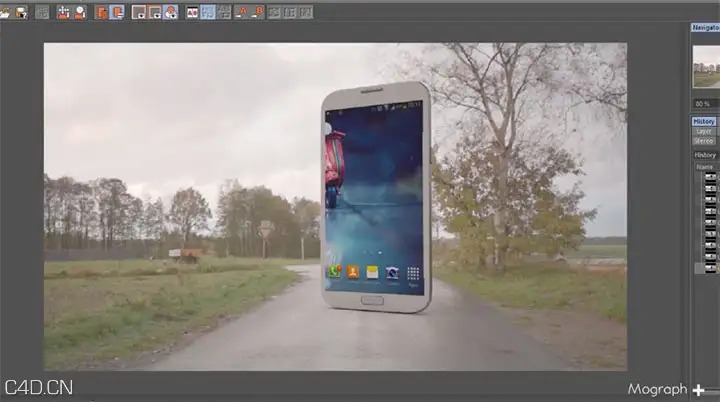This screenshot has height=402, width=720.
Task: Click the first gray square eye icon
Action: [x=139, y=12]
